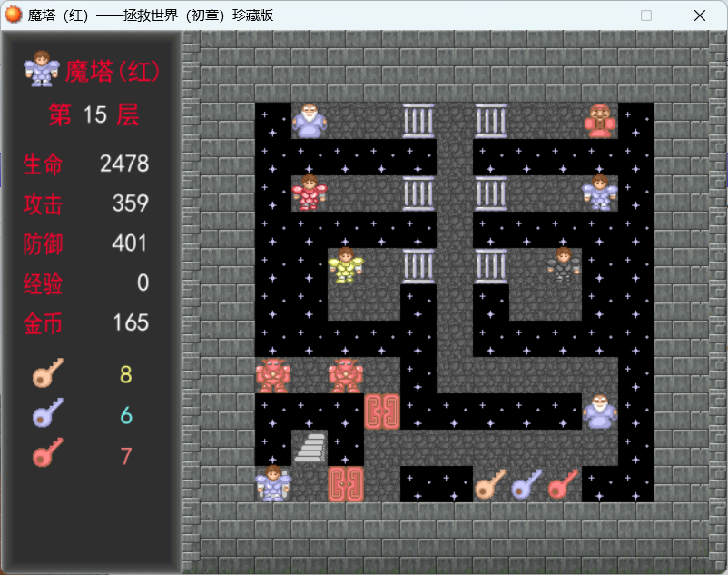Click the blue-armored knight enemy in the right maze room
This screenshot has width=728, height=575.
coord(600,193)
